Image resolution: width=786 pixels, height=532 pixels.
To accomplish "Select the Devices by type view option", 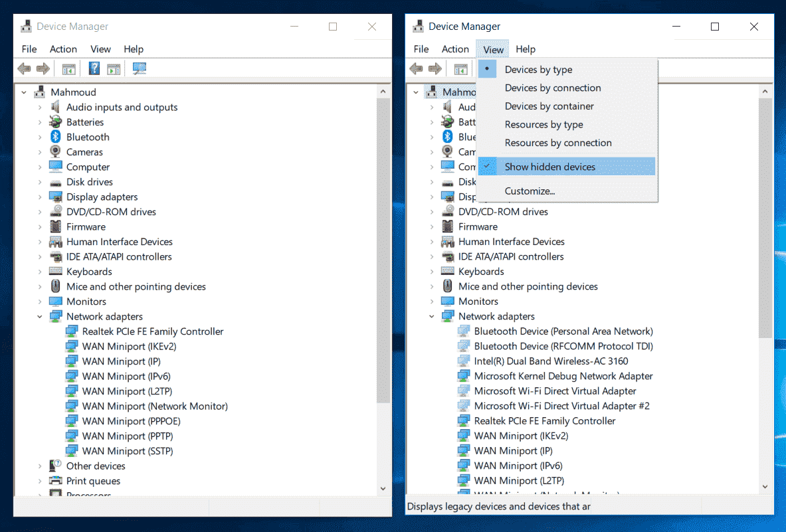I will (x=567, y=69).
